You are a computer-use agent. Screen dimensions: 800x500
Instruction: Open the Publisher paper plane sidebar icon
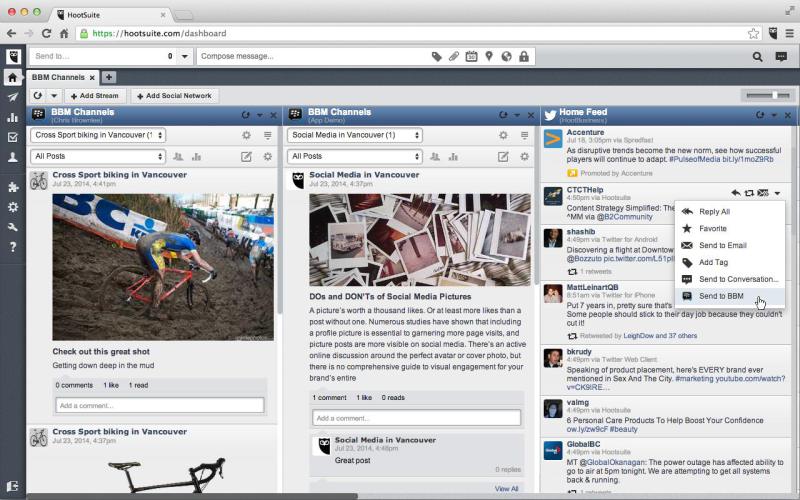point(12,97)
